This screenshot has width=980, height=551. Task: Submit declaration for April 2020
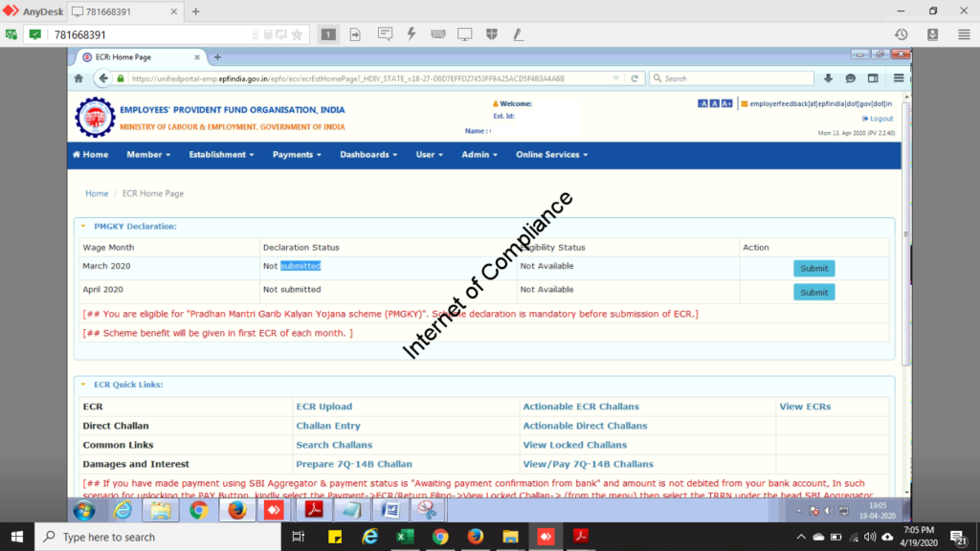813,292
